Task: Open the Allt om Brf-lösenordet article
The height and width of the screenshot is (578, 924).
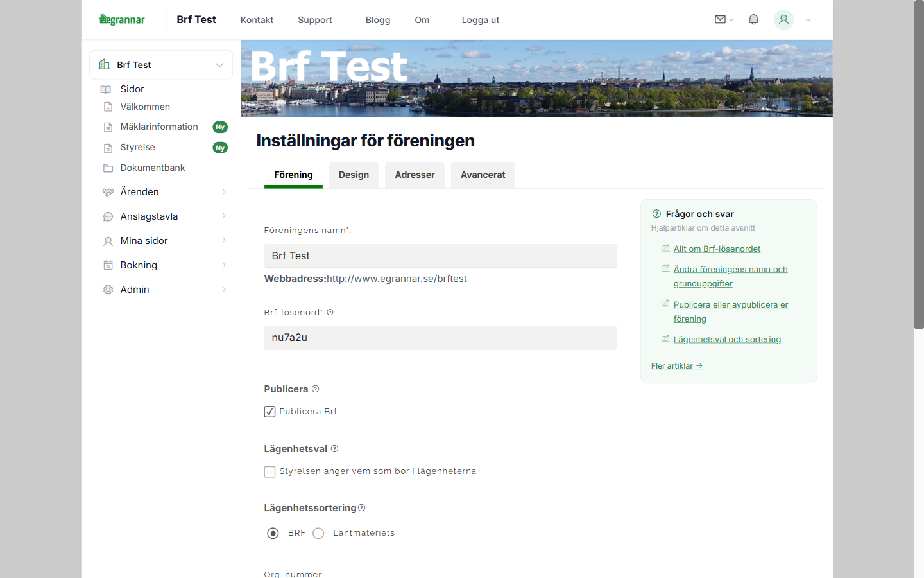Action: pos(717,249)
